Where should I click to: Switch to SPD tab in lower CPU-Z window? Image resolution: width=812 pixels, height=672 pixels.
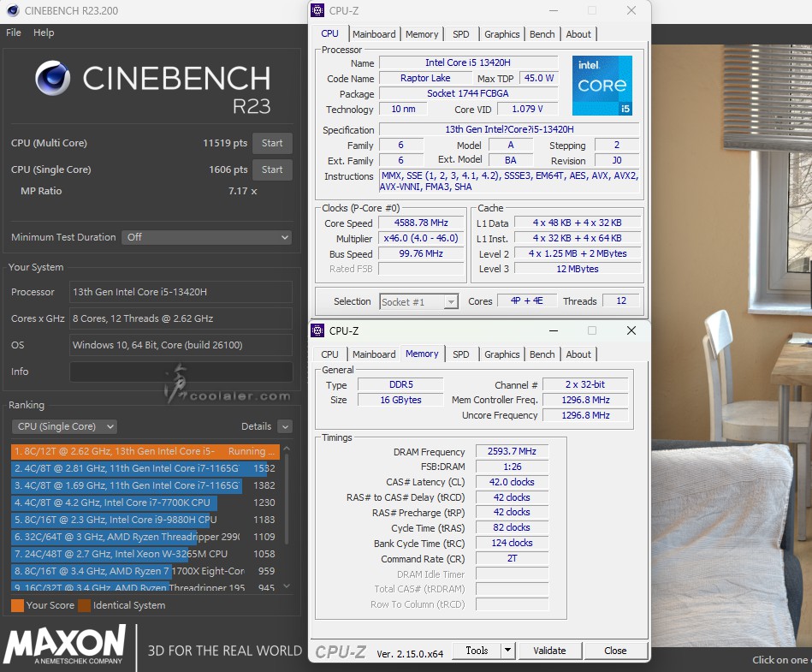(x=461, y=354)
